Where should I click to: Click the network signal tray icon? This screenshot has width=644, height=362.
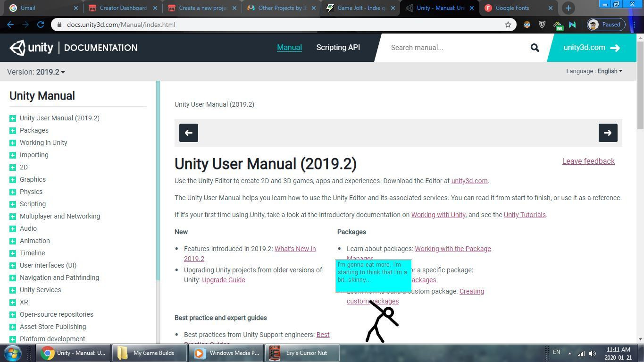[581, 353]
